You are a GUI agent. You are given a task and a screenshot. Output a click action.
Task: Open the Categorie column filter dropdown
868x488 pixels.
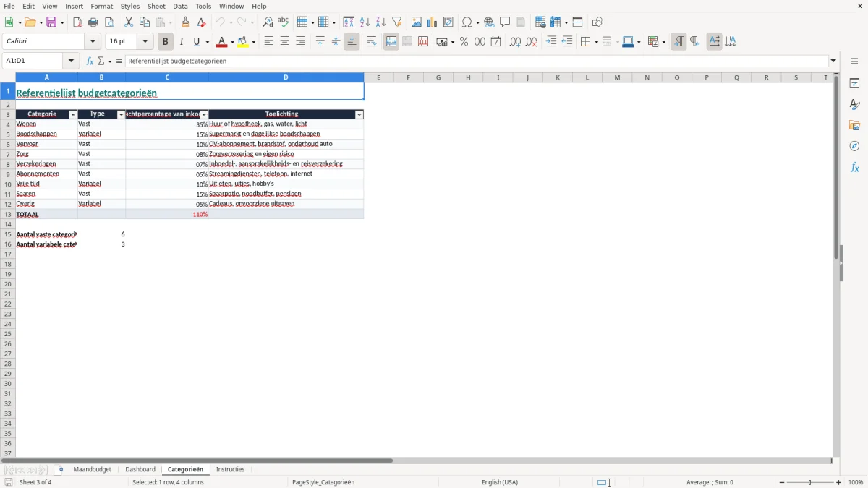(x=72, y=114)
